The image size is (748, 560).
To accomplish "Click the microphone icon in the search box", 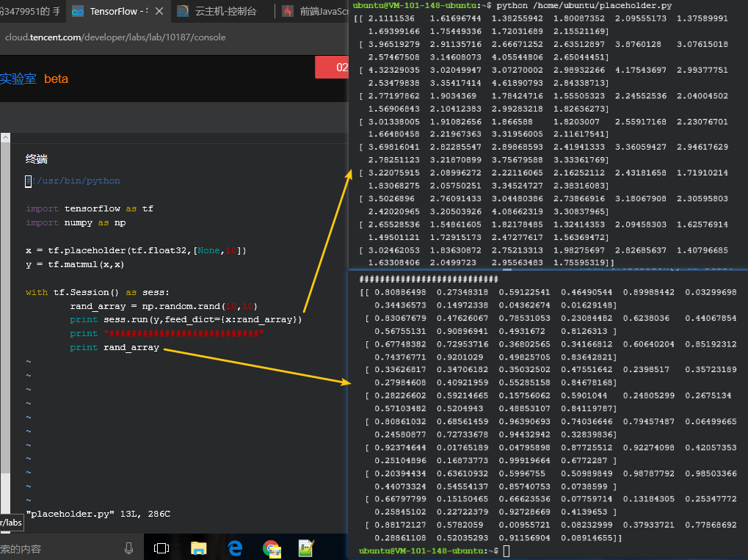I will [128, 548].
